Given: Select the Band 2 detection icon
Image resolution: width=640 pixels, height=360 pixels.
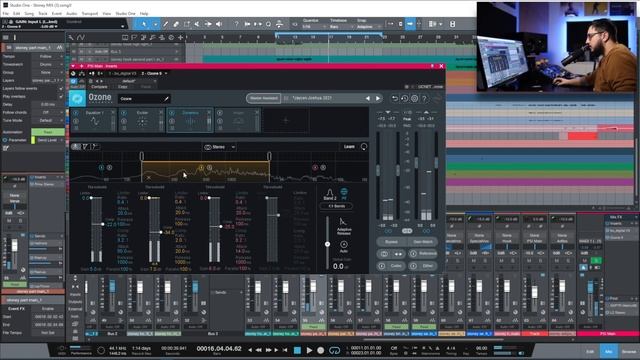Looking at the screenshot, I should click(x=330, y=194).
